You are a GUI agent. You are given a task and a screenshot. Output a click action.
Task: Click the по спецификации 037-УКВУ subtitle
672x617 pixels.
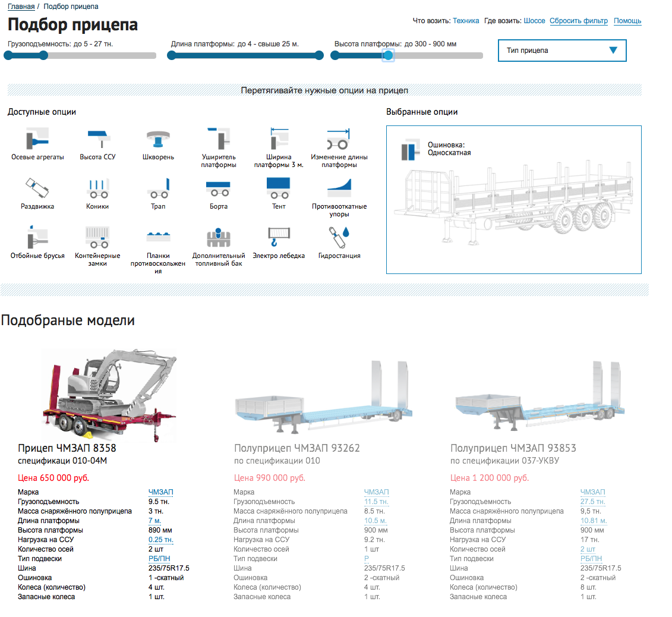(x=505, y=461)
